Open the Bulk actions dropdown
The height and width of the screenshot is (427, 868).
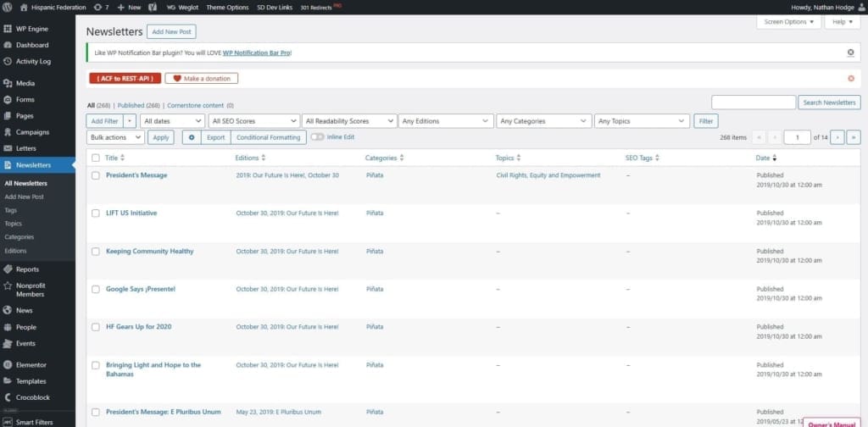115,137
